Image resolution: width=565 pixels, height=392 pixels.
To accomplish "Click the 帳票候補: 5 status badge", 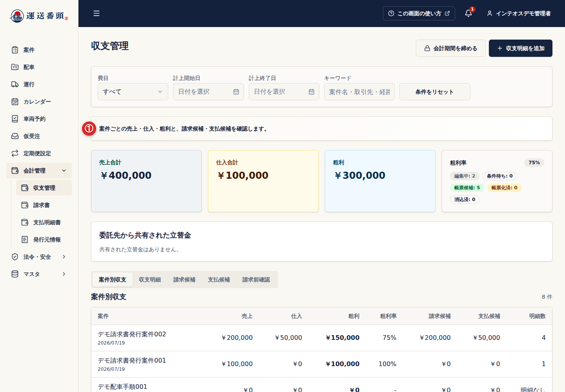I will 467,188.
